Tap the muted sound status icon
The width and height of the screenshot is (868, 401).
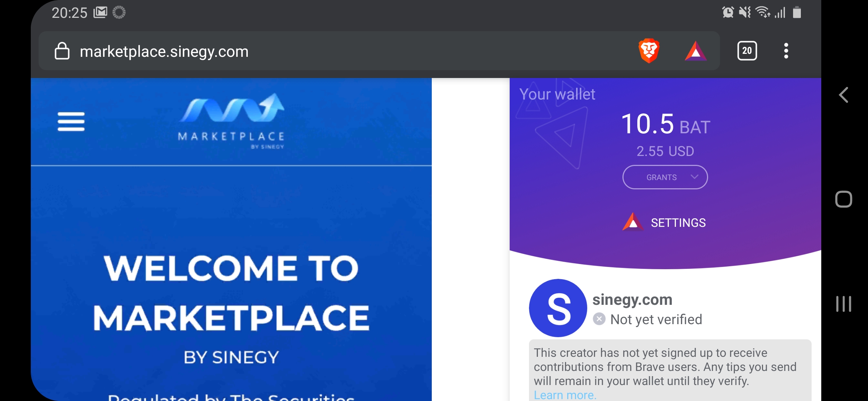(x=745, y=12)
